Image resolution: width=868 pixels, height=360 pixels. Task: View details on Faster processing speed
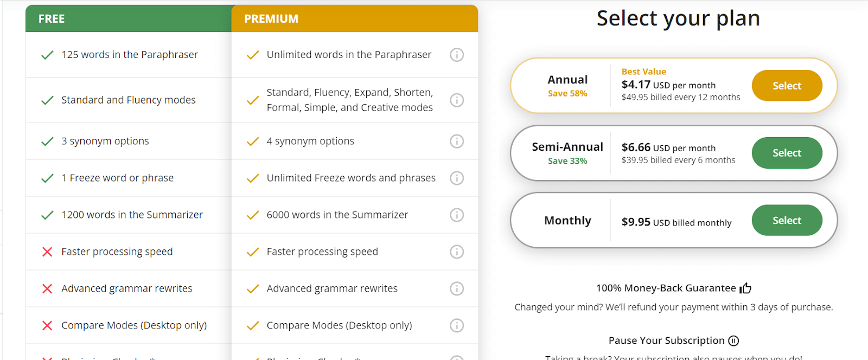tap(457, 252)
